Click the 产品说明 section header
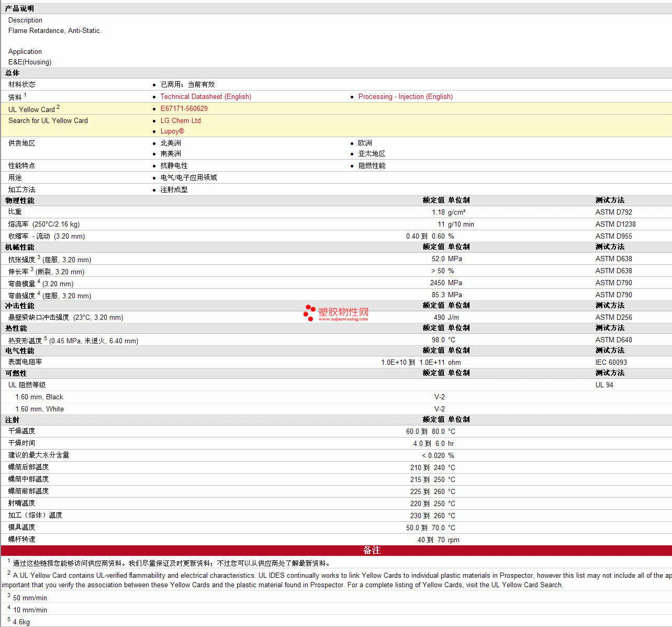The image size is (672, 627). pyautogui.click(x=19, y=9)
